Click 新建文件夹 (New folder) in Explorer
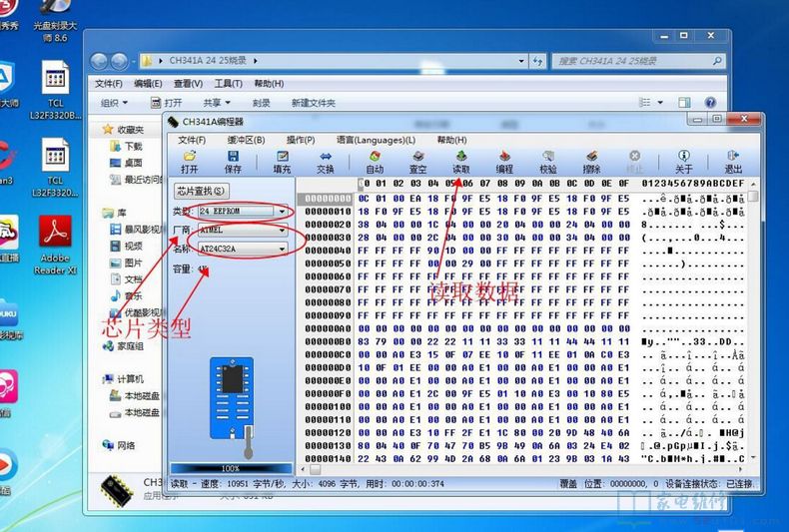 313,103
